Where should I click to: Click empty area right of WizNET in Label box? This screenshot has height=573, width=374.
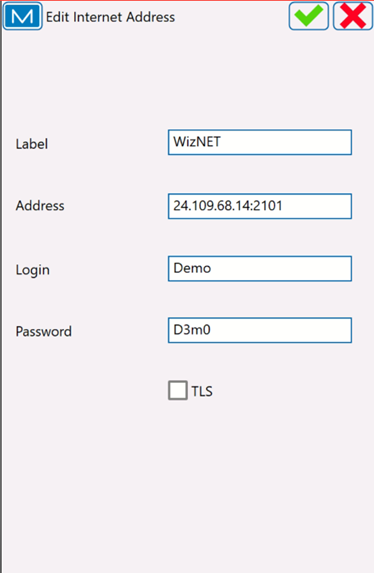coord(285,142)
